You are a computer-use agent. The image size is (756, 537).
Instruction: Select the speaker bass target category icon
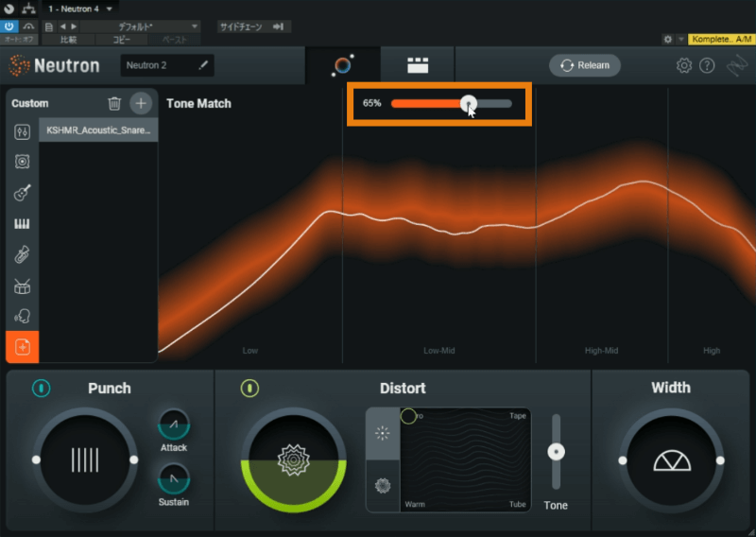pyautogui.click(x=22, y=162)
